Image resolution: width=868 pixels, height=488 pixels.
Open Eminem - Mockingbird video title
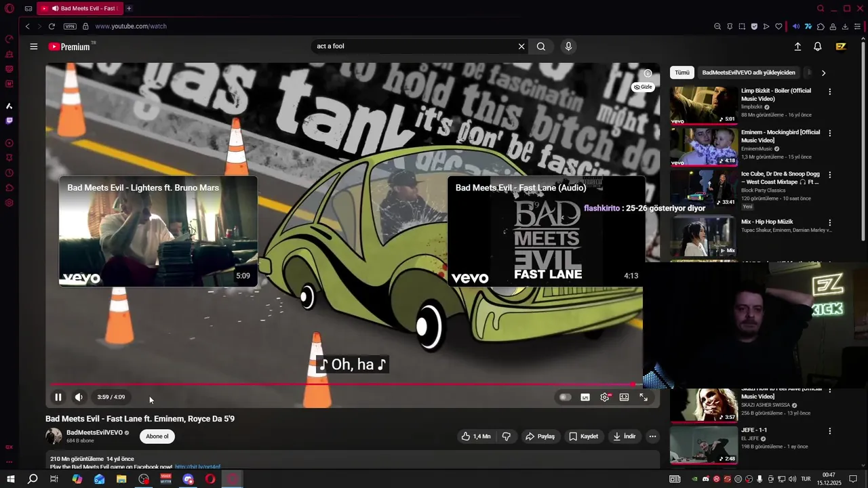(781, 136)
